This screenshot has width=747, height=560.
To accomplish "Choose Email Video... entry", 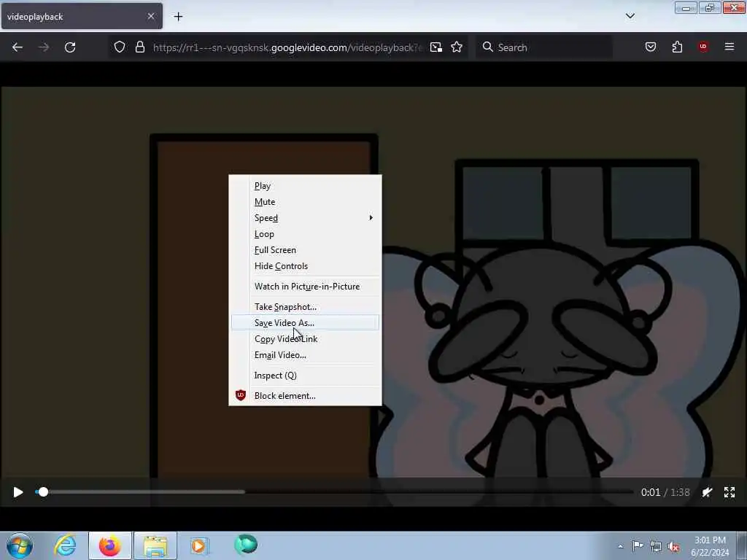I will click(305, 355).
